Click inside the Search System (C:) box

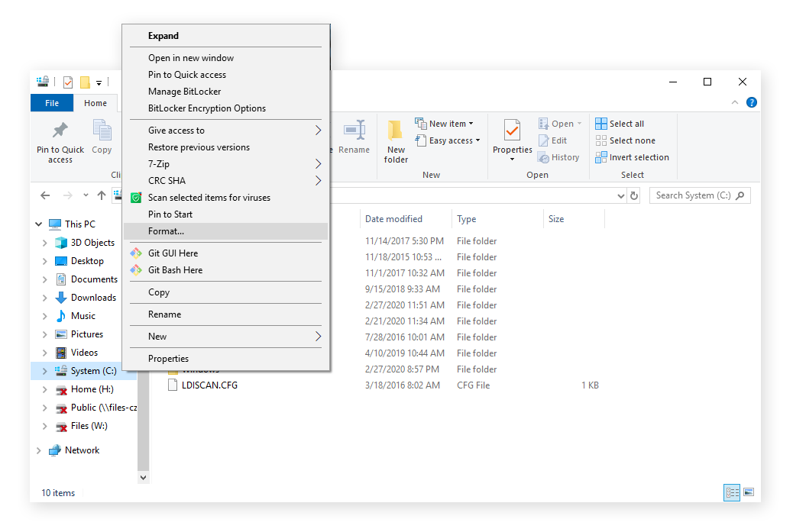[x=695, y=195]
